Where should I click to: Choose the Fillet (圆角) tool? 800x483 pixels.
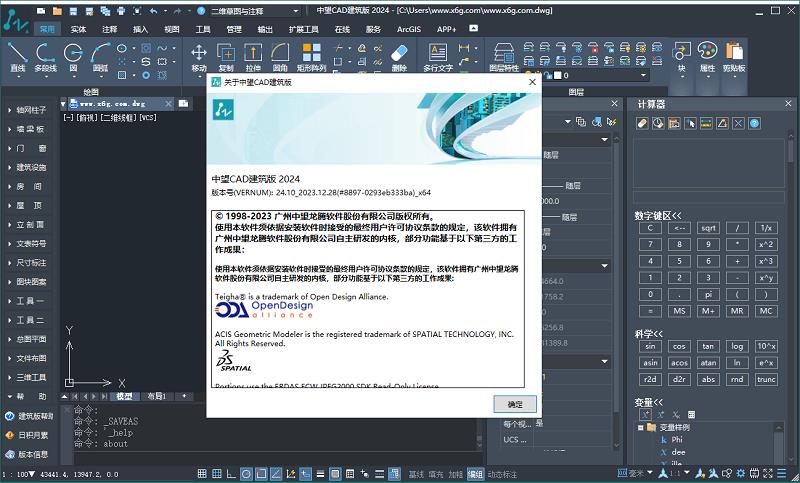point(280,57)
